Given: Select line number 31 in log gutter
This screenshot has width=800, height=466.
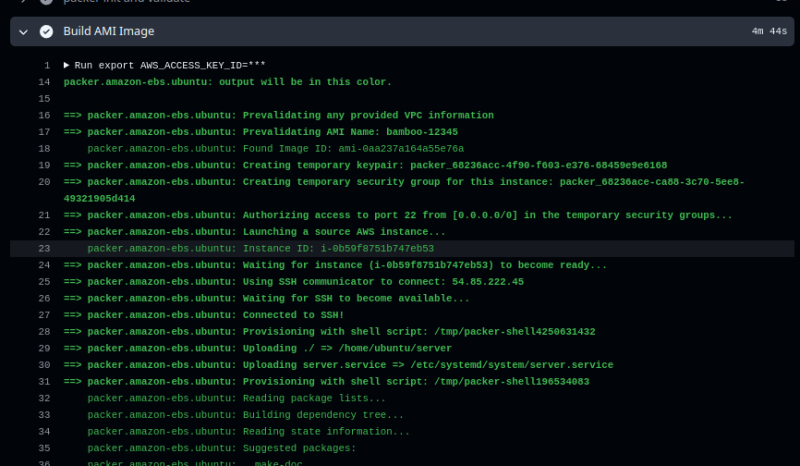Looking at the screenshot, I should (x=44, y=382).
